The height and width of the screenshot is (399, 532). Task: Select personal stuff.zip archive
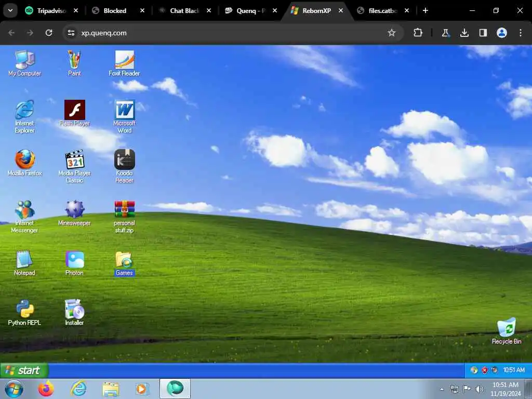point(125,216)
